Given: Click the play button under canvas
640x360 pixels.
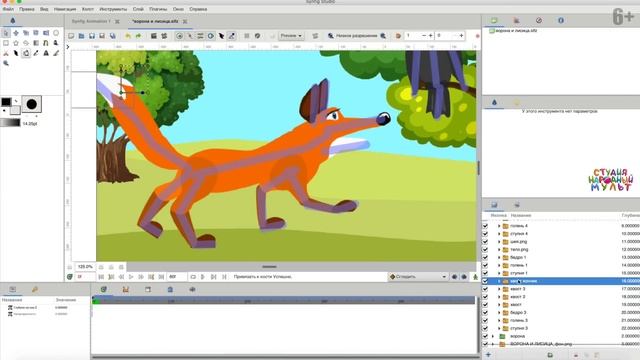Looking at the screenshot, I should coord(131,277).
